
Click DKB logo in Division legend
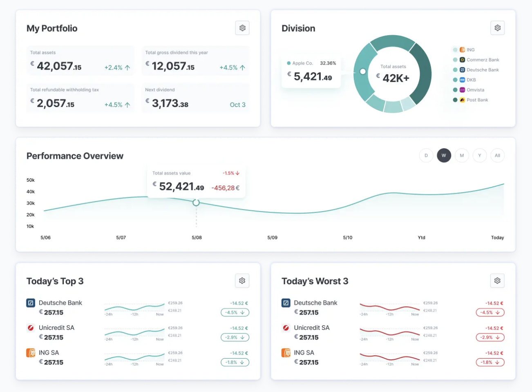pyautogui.click(x=462, y=80)
